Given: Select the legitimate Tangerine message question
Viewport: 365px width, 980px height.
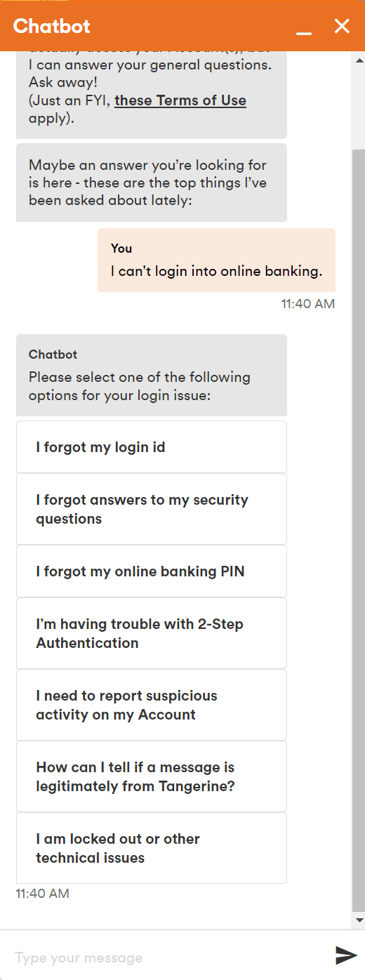Looking at the screenshot, I should click(152, 776).
